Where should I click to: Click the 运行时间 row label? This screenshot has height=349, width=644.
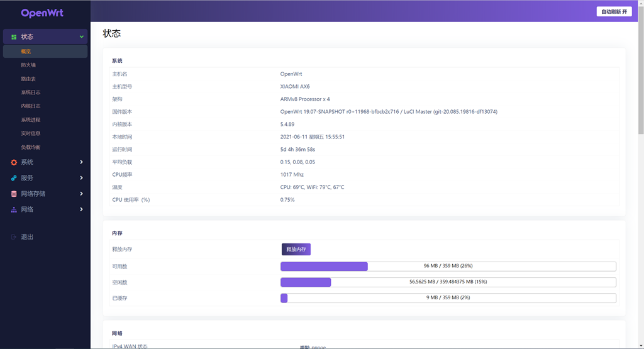pyautogui.click(x=122, y=150)
